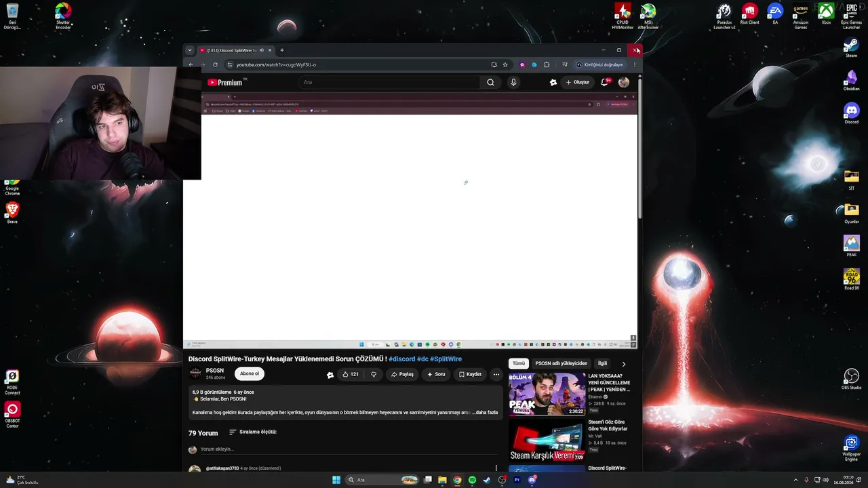Open MSI Afterburner desktop shortcut
The height and width of the screenshot is (488, 868).
point(648,16)
